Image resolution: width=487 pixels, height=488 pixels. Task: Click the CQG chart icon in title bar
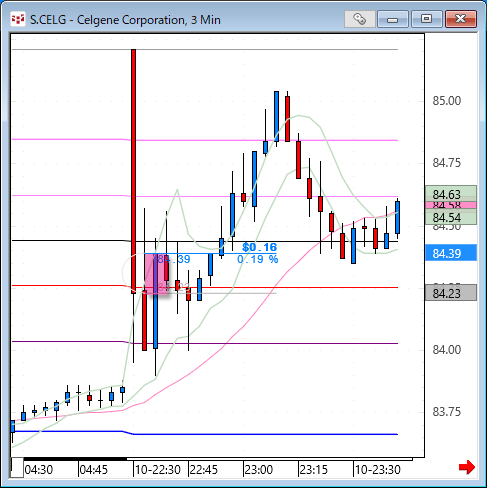(18, 19)
